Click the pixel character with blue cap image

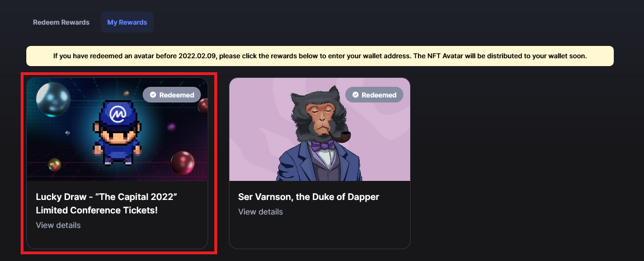tap(117, 132)
